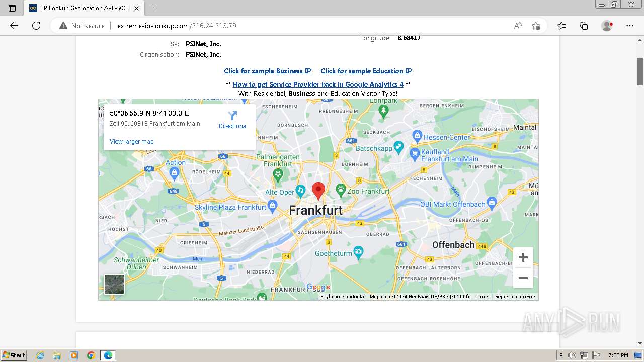Open the tab actions menu icon
644x362 pixels.
[x=12, y=8]
